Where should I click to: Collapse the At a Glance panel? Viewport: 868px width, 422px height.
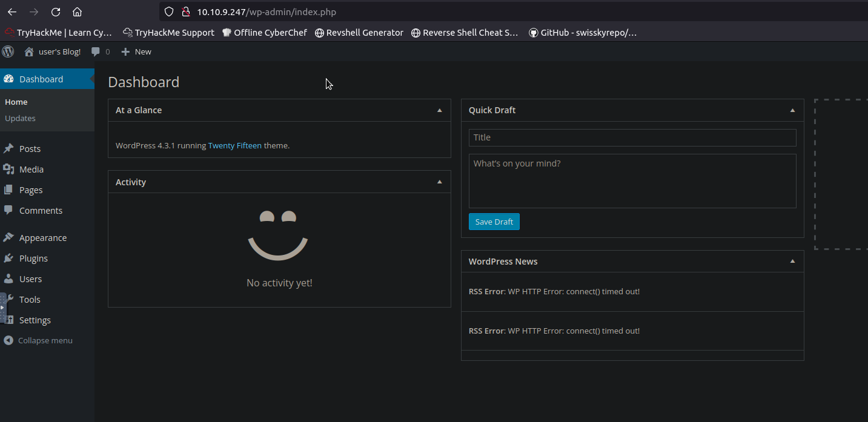(x=439, y=110)
